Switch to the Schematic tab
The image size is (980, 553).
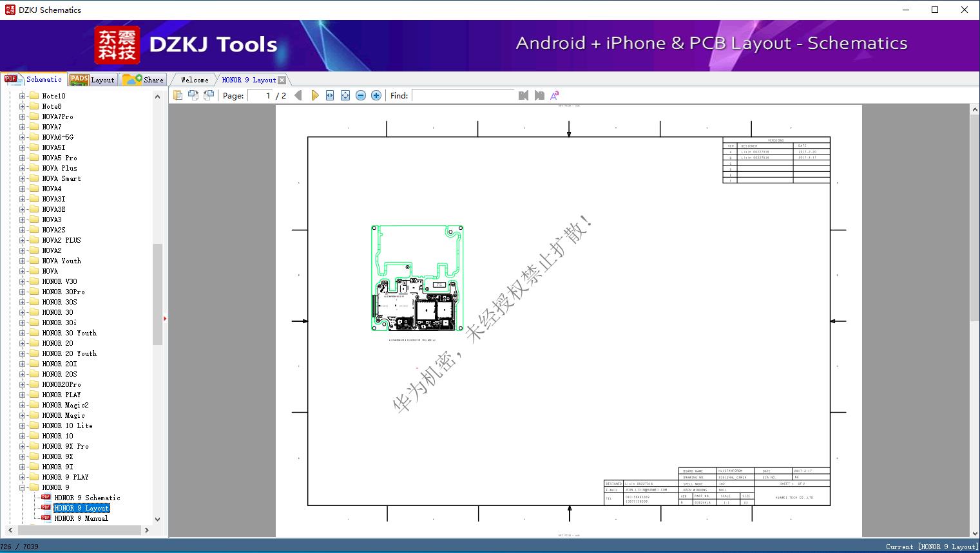tap(34, 79)
